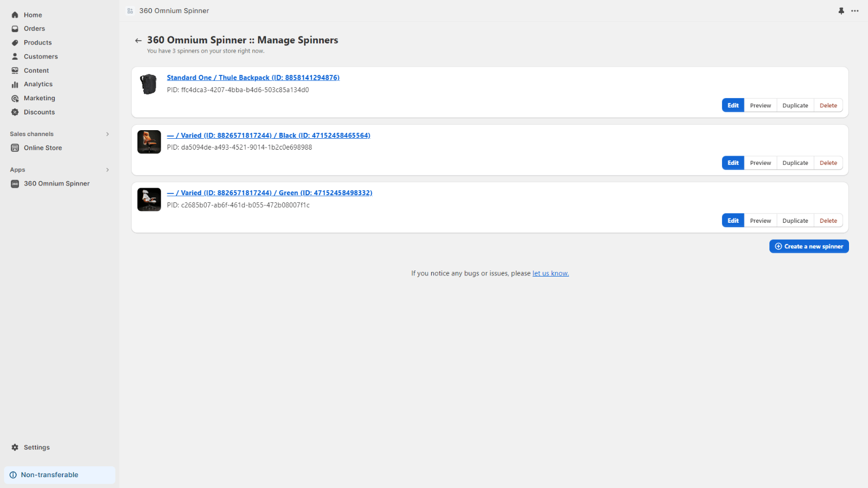Open the Varied / Green spinner link
This screenshot has width=868, height=488.
point(270,193)
